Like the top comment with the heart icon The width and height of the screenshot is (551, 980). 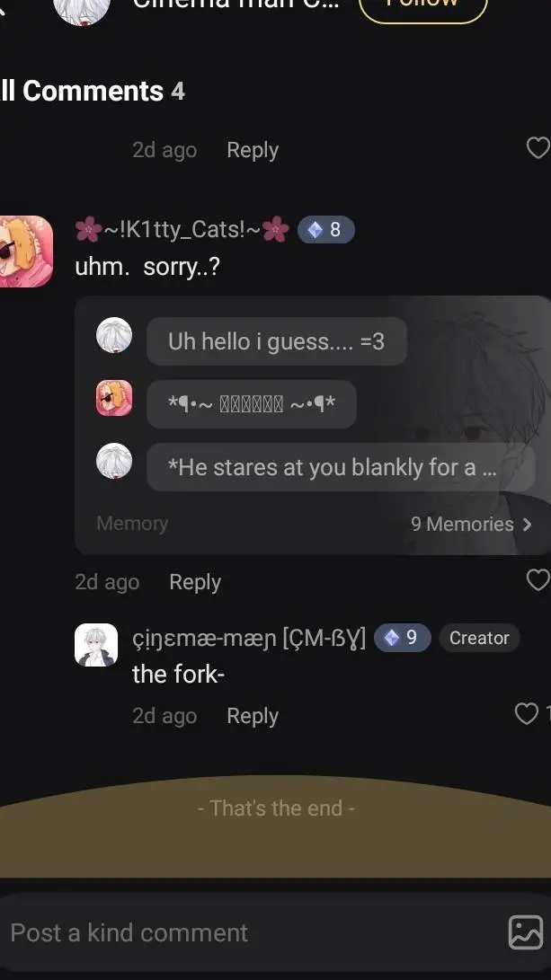point(538,148)
